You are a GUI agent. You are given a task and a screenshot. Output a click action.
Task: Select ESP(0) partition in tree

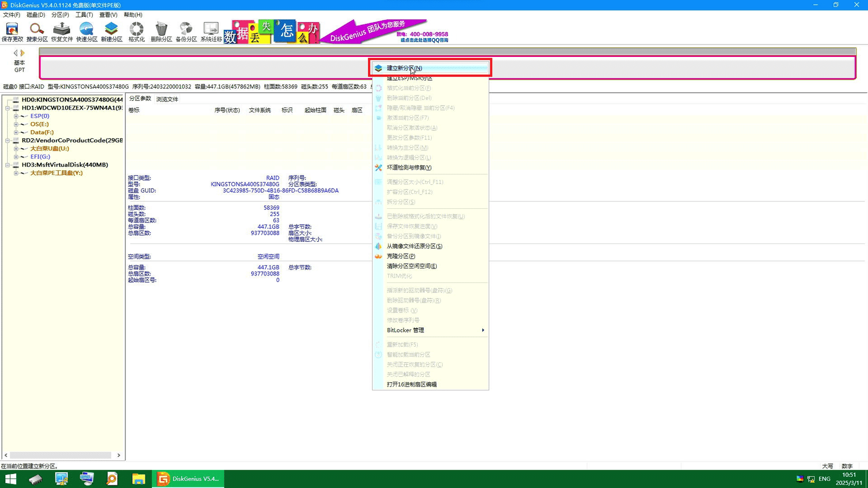pos(40,116)
